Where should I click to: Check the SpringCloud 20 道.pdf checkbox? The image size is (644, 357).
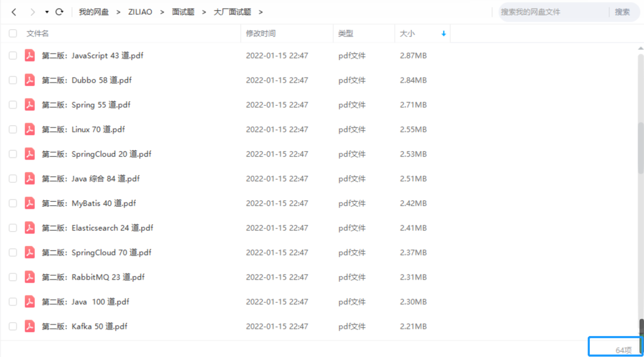point(13,154)
